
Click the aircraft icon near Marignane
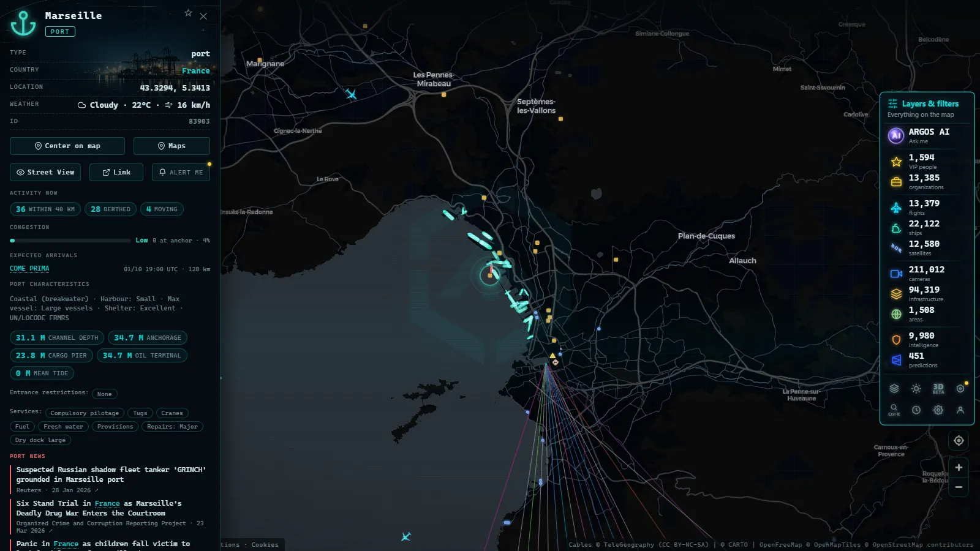tap(351, 94)
